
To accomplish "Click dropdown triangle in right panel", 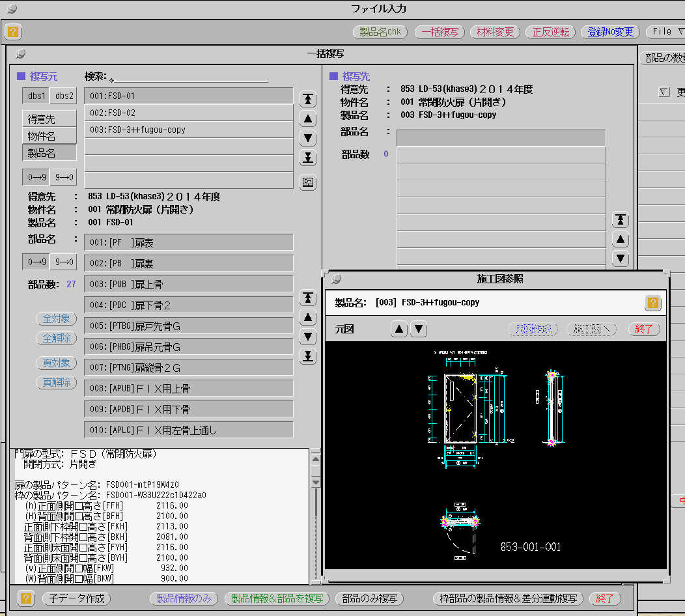I will (664, 92).
